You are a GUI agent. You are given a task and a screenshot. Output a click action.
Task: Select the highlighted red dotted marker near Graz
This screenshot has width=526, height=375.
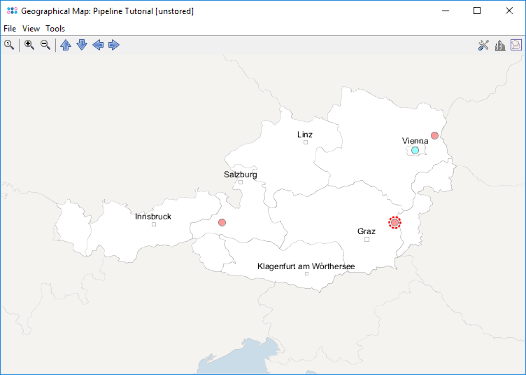click(395, 222)
